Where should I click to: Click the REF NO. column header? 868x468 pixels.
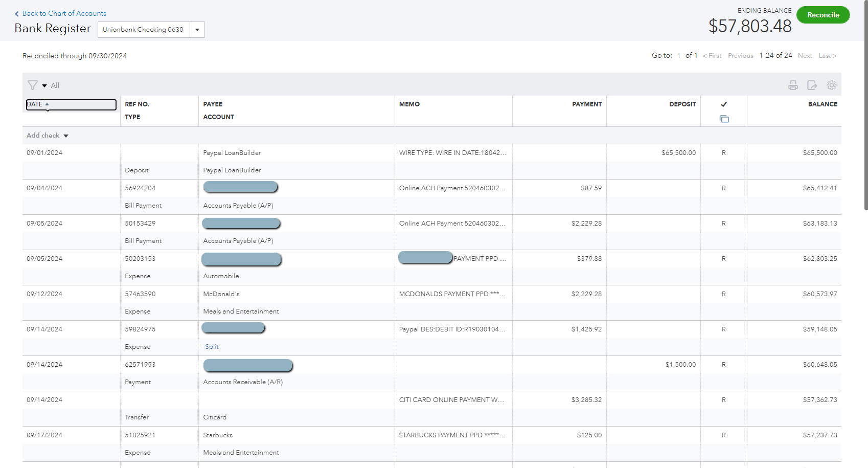pyautogui.click(x=137, y=104)
